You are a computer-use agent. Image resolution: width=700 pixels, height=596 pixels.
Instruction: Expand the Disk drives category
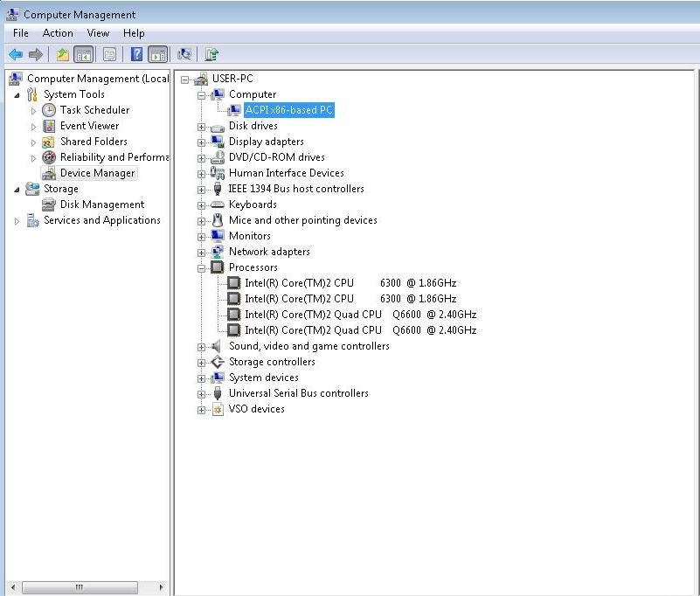coord(202,127)
